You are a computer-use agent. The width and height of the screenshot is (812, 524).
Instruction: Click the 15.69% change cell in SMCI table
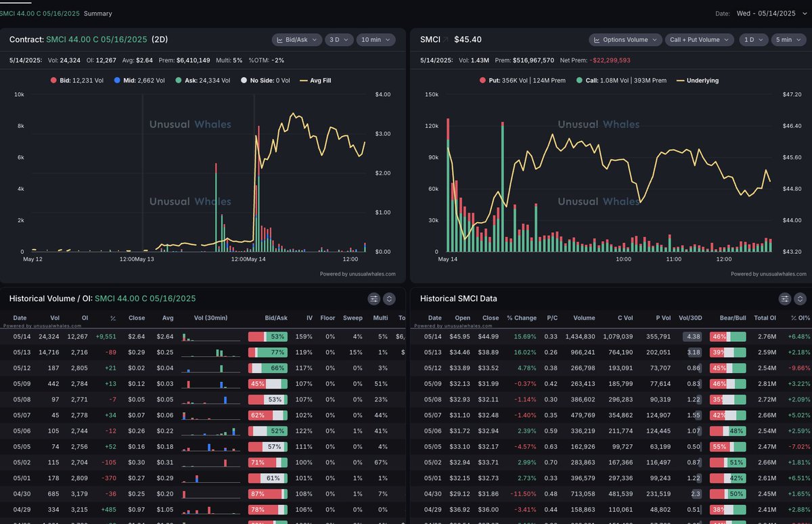click(x=524, y=336)
